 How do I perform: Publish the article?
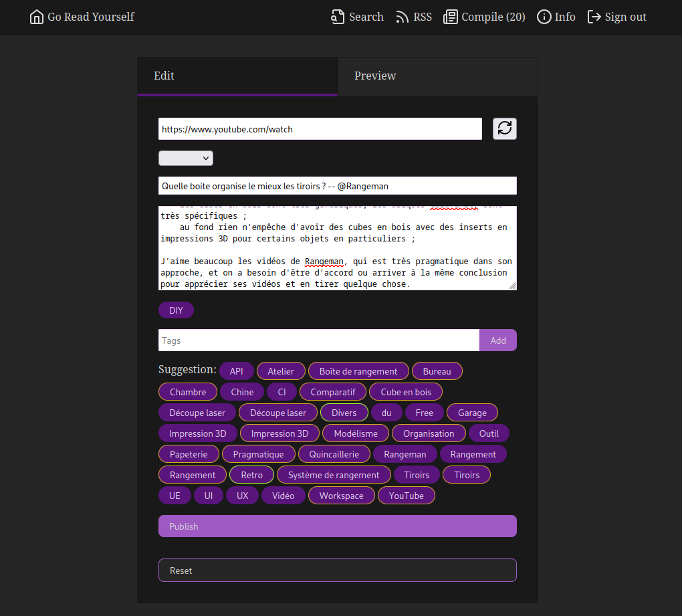pyautogui.click(x=337, y=526)
